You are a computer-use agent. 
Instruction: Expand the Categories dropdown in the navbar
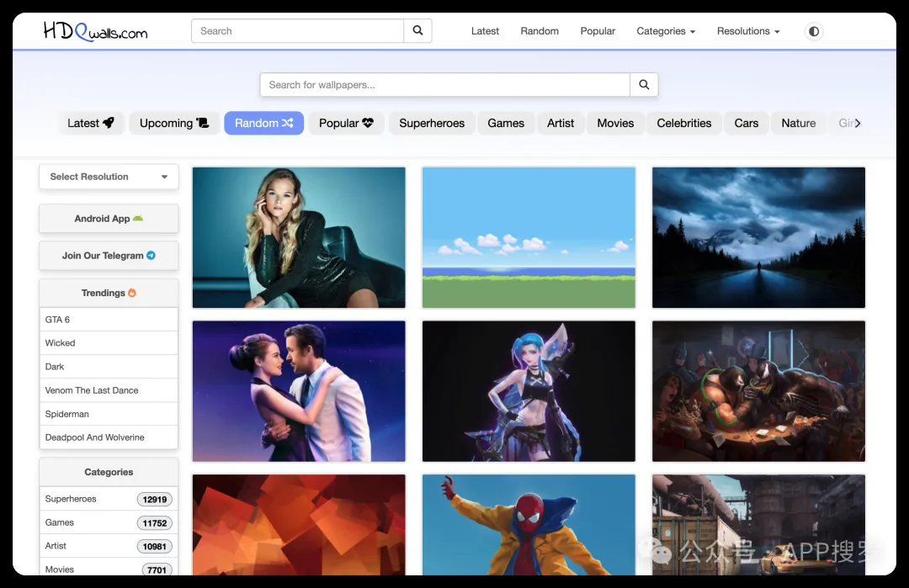tap(666, 31)
